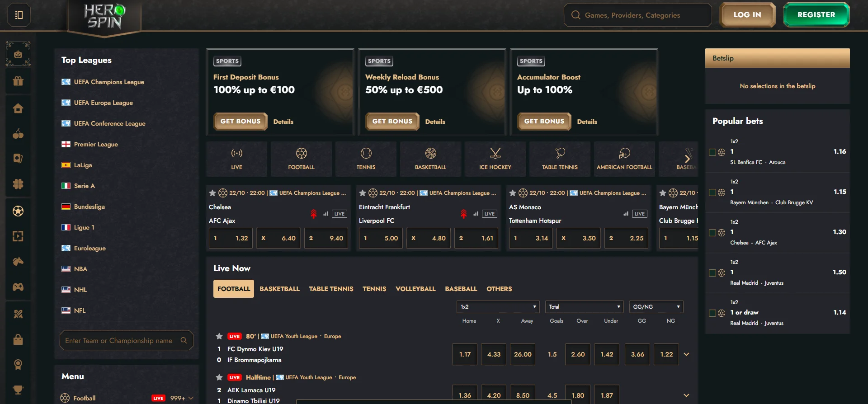Select the ICE HOCKEY sport category tile
This screenshot has height=404, width=868.
click(495, 159)
